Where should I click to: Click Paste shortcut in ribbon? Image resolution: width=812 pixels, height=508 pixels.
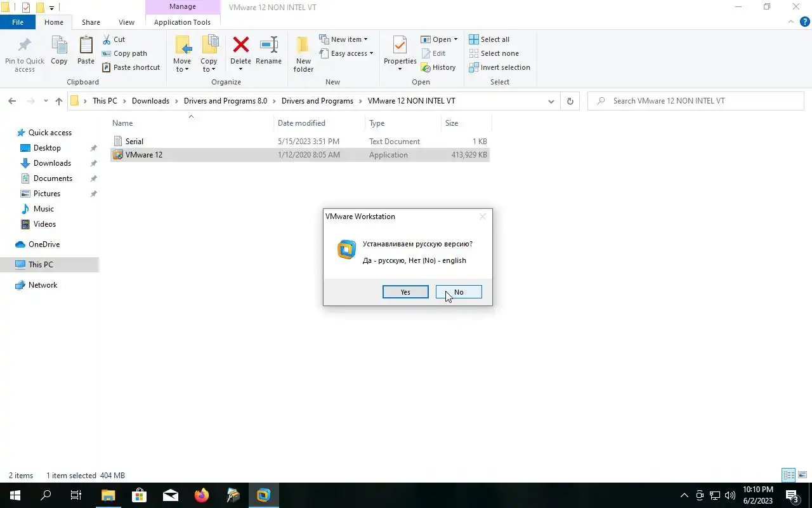pos(131,67)
